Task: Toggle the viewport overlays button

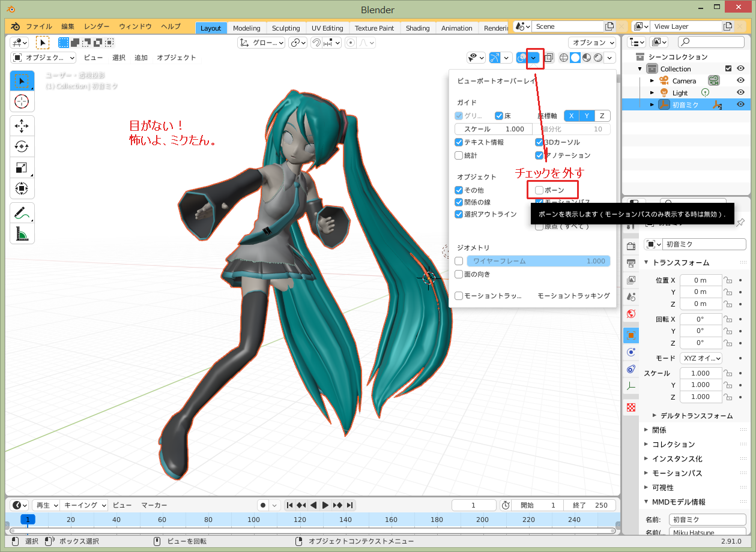Action: click(x=522, y=58)
